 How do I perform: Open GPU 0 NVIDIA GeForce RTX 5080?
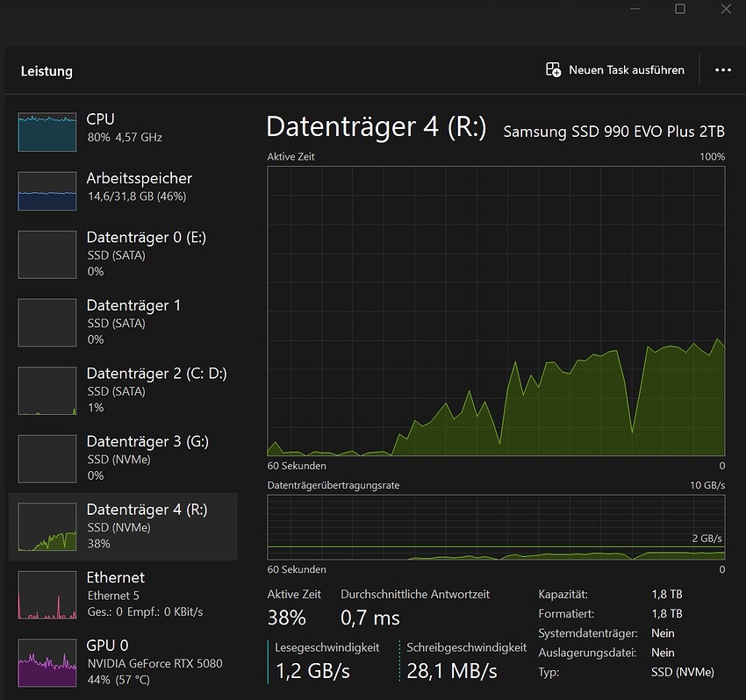(x=154, y=662)
